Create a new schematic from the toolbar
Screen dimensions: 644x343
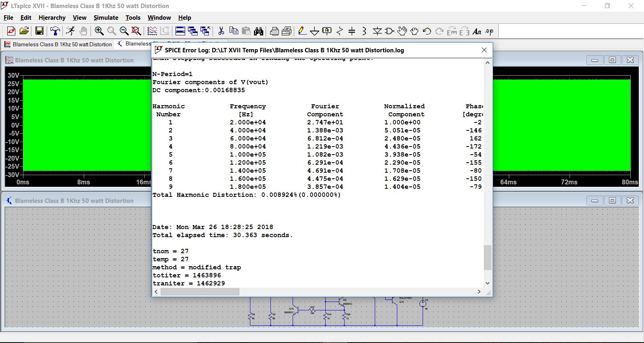point(11,31)
